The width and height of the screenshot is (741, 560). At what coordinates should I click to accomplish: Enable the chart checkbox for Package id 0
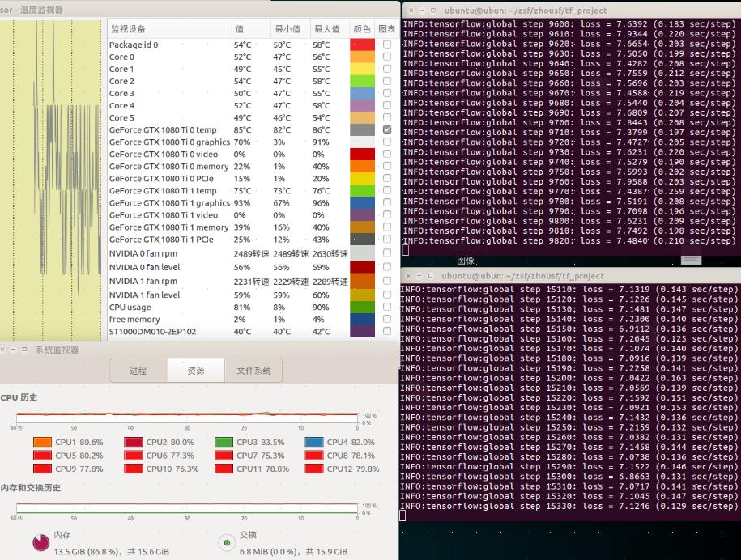(386, 45)
